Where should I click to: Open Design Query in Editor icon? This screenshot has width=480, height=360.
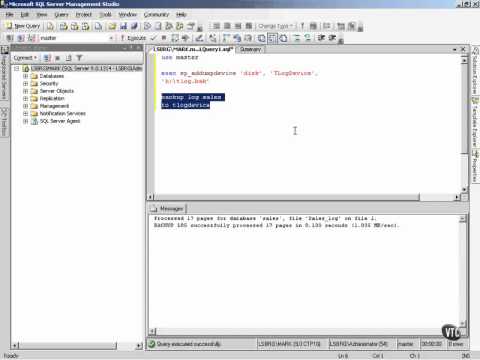[199, 38]
